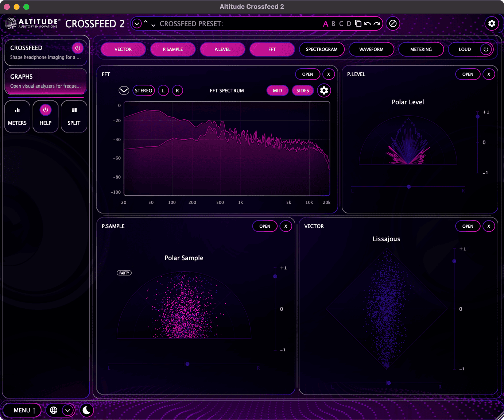Adjust Polar Level horizontal L-R slider handle
The image size is (504, 420).
[409, 186]
